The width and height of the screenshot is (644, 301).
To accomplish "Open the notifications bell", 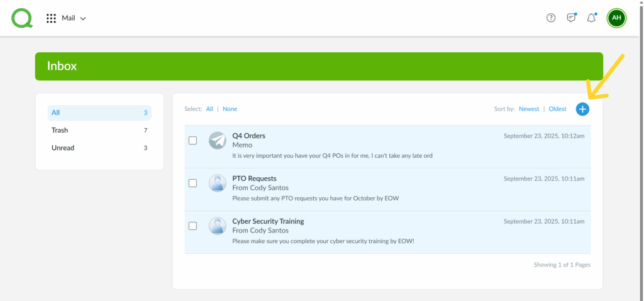I will pos(591,18).
